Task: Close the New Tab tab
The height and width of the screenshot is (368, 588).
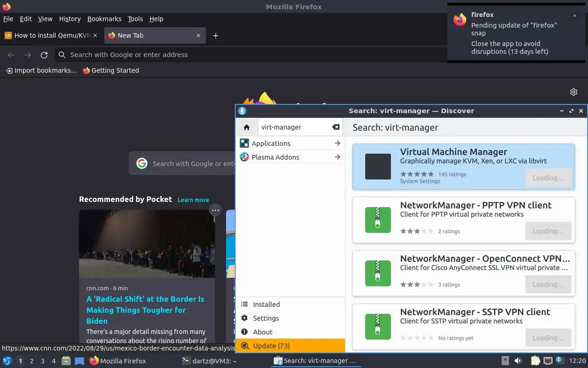Action: [x=198, y=35]
